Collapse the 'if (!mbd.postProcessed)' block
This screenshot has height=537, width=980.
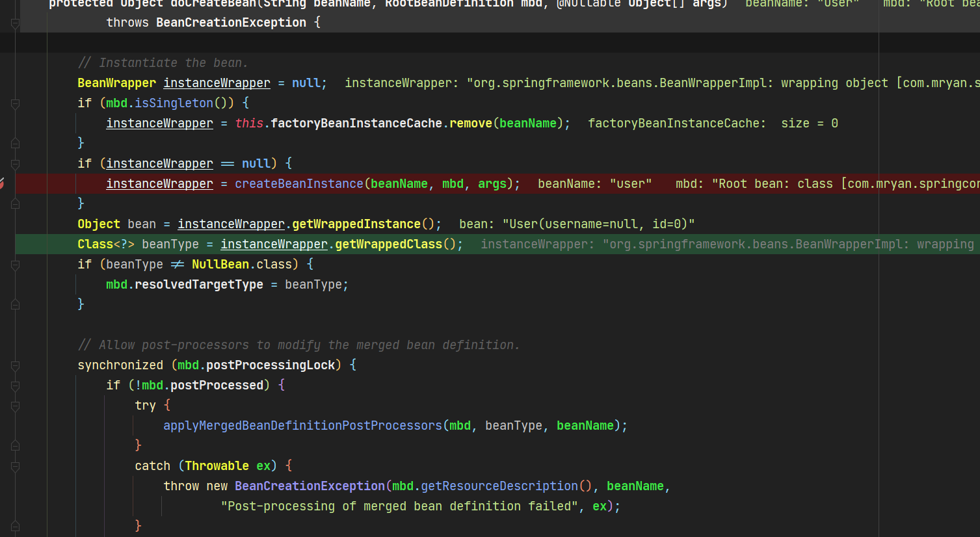pyautogui.click(x=15, y=386)
